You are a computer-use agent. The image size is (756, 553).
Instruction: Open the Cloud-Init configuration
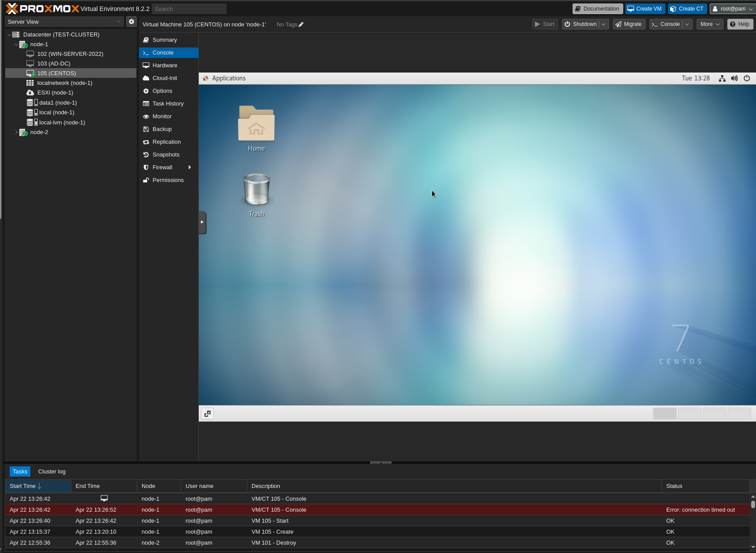[x=165, y=78]
